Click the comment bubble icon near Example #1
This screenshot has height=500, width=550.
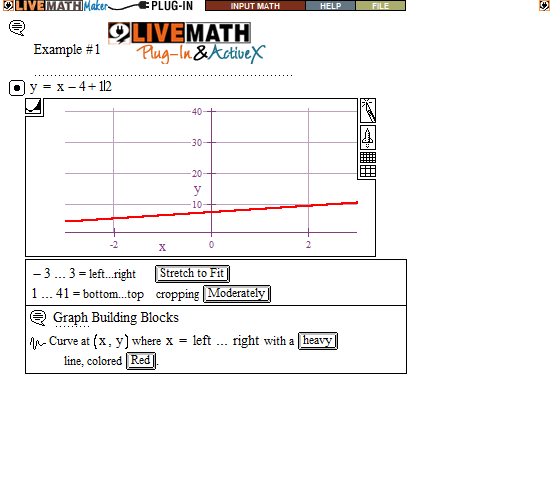[17, 28]
